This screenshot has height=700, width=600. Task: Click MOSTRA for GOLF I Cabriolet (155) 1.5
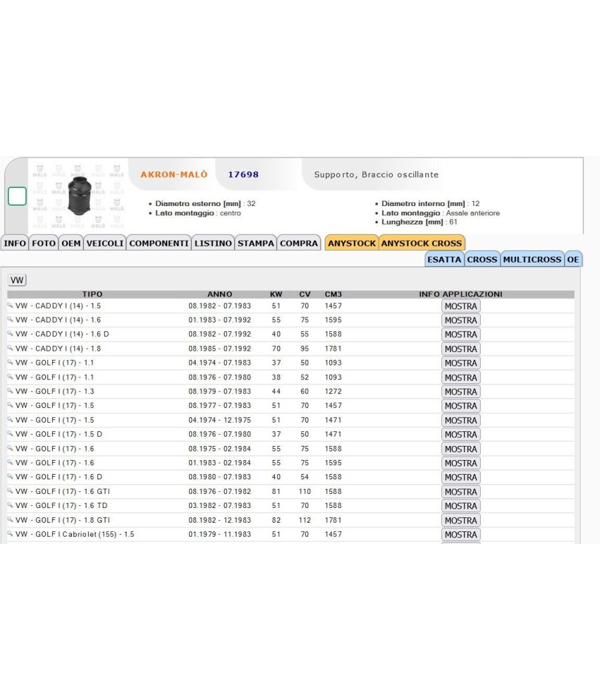pos(461,535)
